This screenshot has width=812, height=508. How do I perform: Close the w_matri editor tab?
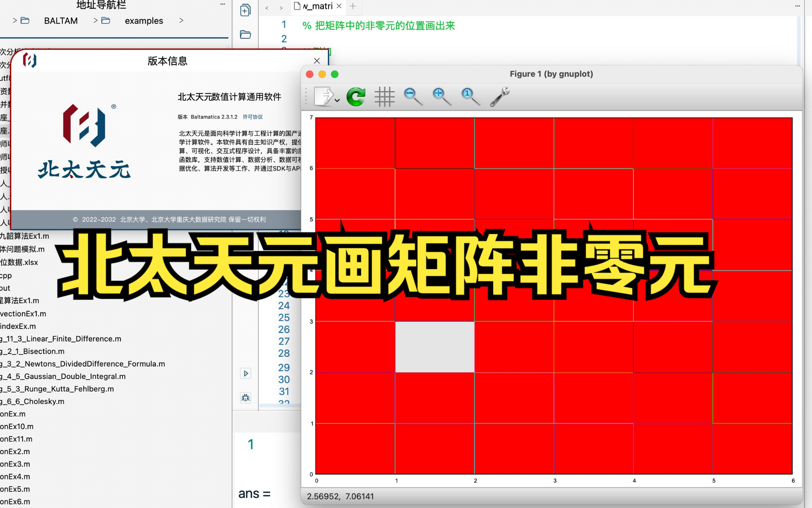[339, 6]
